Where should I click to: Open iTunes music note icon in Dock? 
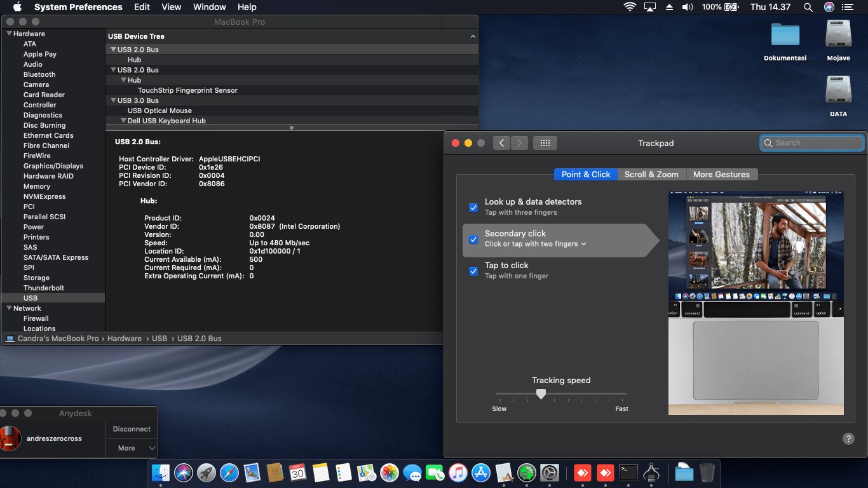(x=458, y=472)
